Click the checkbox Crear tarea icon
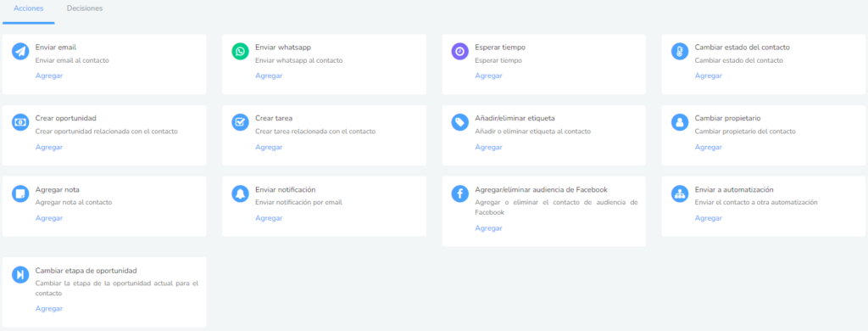Viewport: 868px width, 331px height. click(x=240, y=122)
